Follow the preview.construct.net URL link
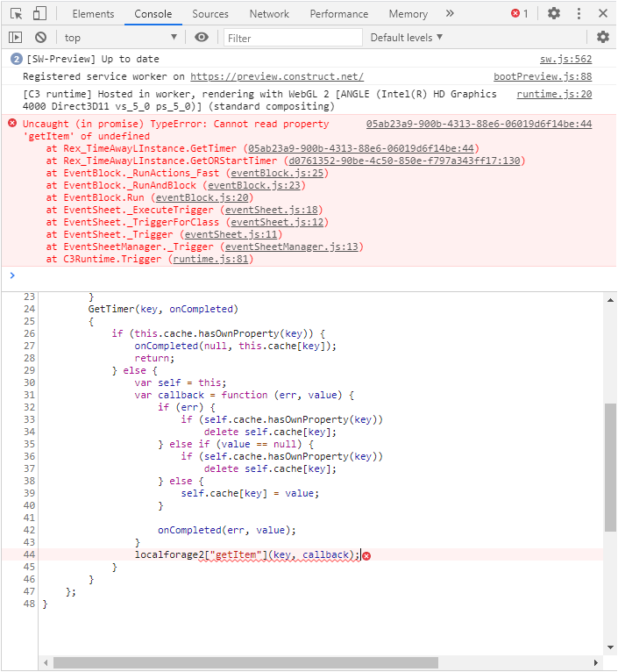618x672 pixels. [277, 76]
